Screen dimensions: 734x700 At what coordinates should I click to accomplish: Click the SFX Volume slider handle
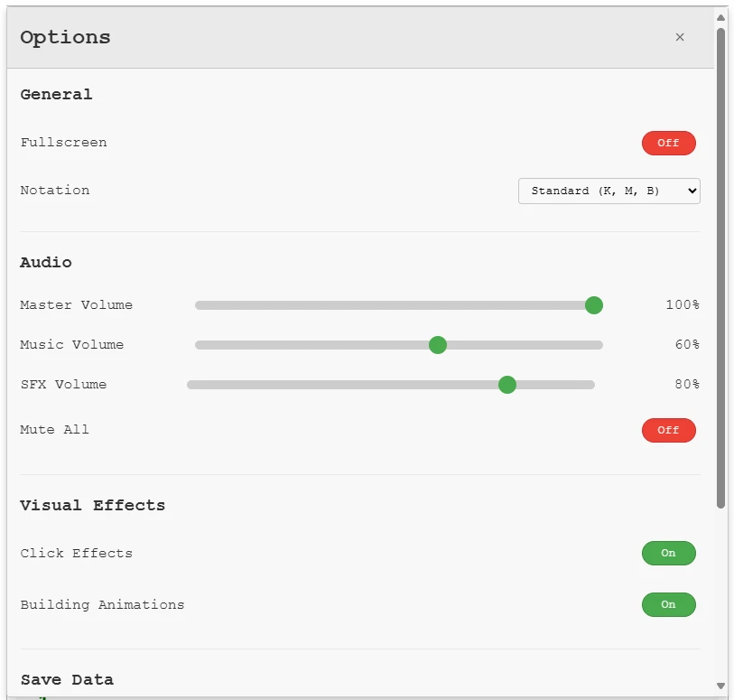507,385
